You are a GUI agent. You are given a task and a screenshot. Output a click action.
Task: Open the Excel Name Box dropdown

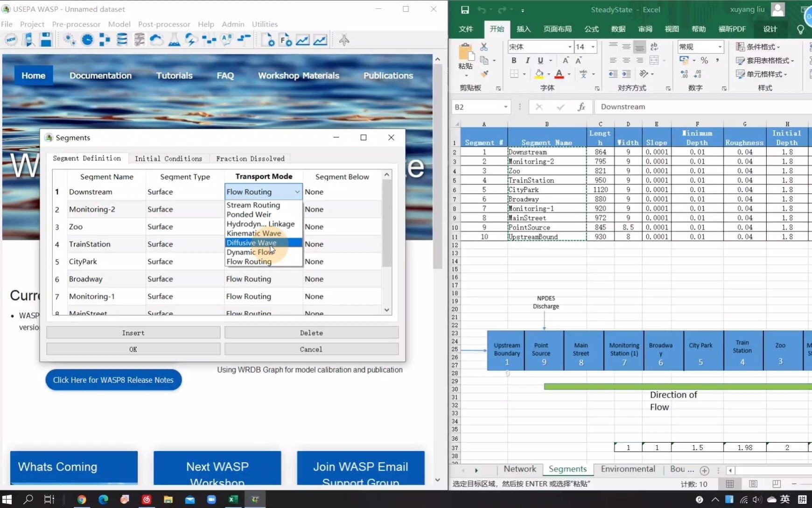pyautogui.click(x=506, y=107)
